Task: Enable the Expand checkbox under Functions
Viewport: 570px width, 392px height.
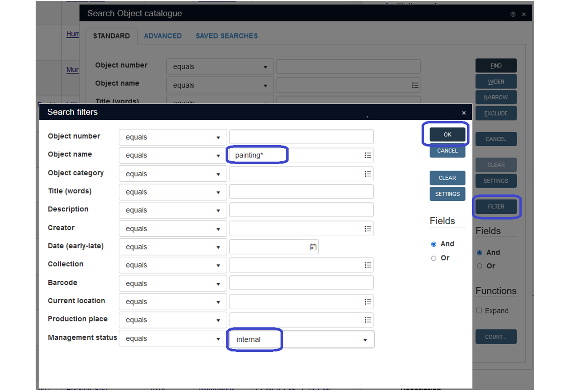Action: 479,310
